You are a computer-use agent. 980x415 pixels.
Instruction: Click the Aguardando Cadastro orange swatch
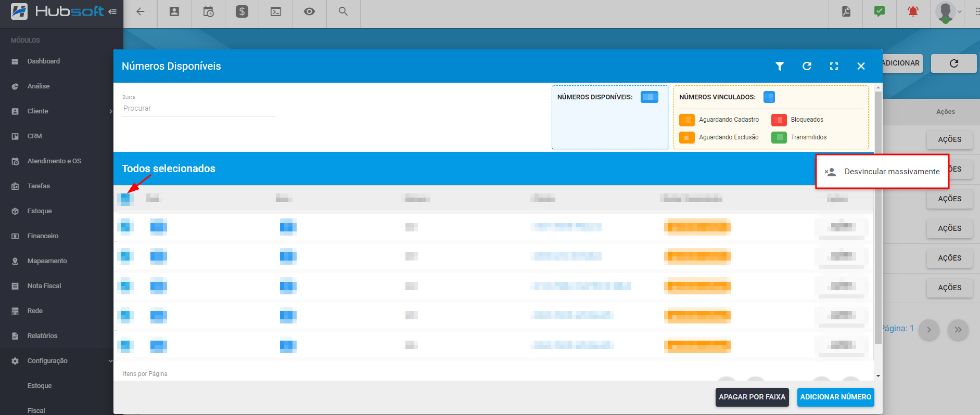pos(687,120)
